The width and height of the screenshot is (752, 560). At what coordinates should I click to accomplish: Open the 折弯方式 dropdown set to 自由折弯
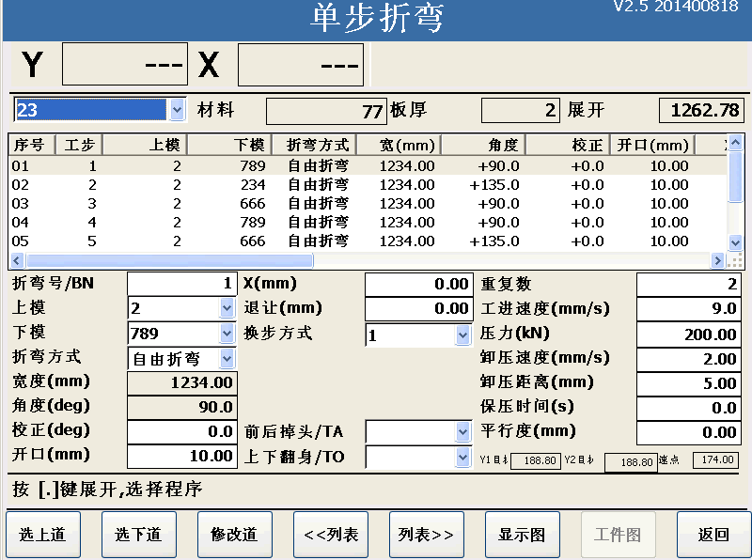point(227,358)
